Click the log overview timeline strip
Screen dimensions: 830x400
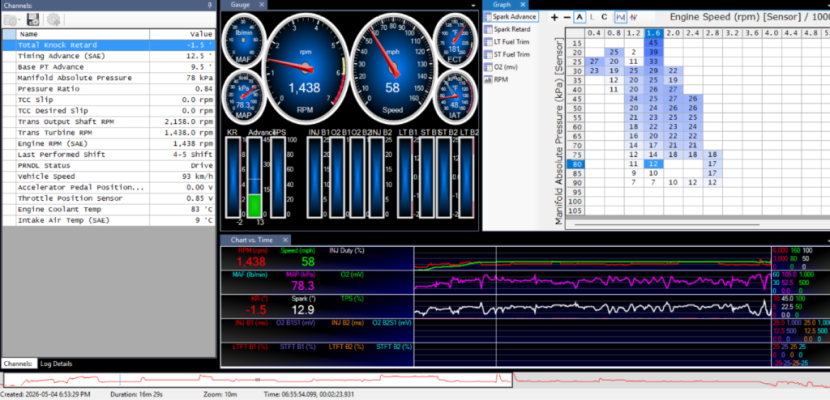pos(415,381)
